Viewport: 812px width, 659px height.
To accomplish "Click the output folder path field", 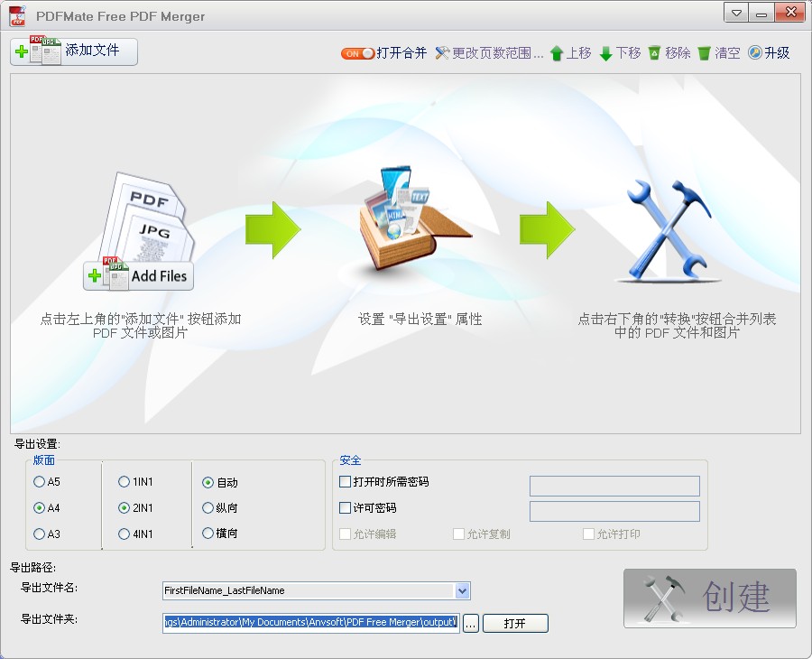I will click(x=310, y=622).
